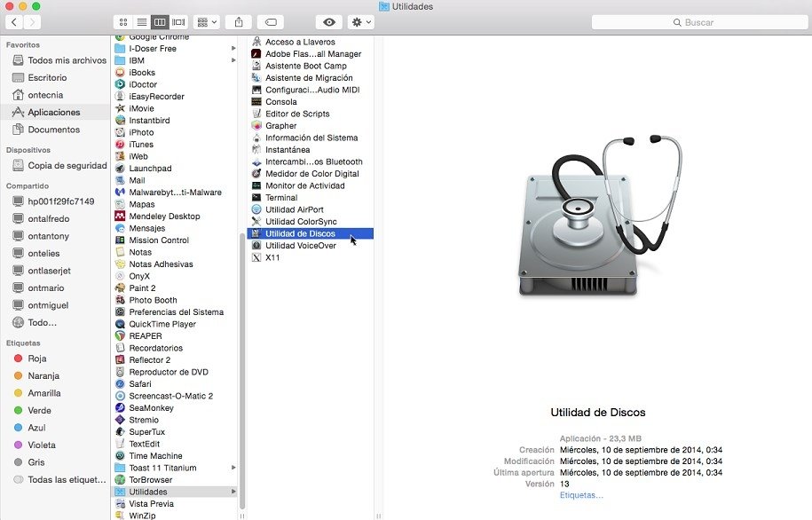The width and height of the screenshot is (812, 520).
Task: Go forward with the right arrow
Action: click(32, 22)
